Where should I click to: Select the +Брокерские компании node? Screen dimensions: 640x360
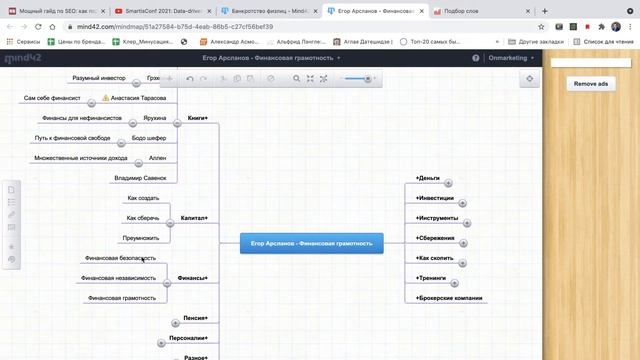[x=449, y=298]
